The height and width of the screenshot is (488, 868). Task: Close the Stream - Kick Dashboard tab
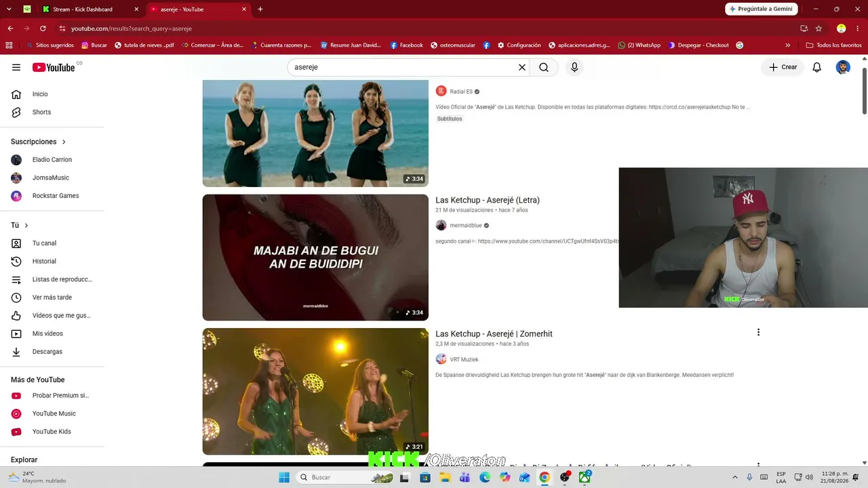[x=136, y=9]
